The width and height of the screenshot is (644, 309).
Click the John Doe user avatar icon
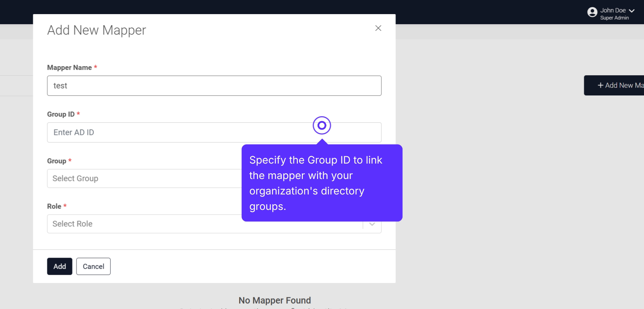click(x=592, y=12)
